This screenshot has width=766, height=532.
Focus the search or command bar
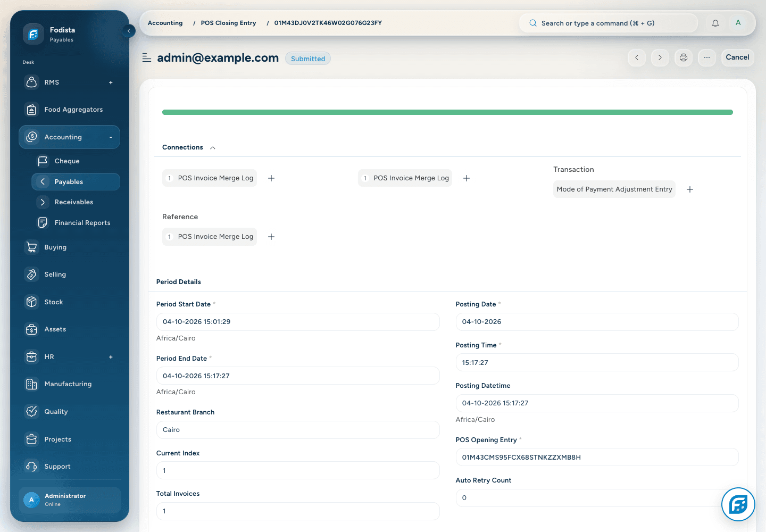point(608,23)
